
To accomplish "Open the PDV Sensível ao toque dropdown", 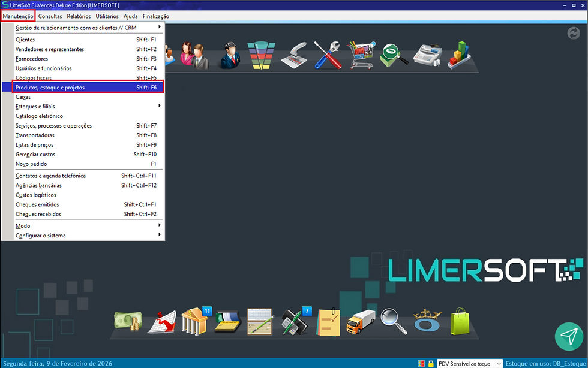I will pos(470,363).
